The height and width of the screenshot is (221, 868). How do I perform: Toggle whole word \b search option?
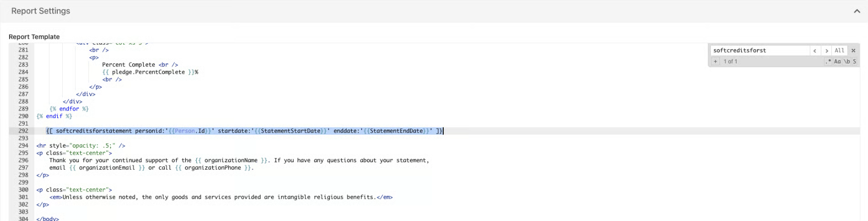[846, 61]
